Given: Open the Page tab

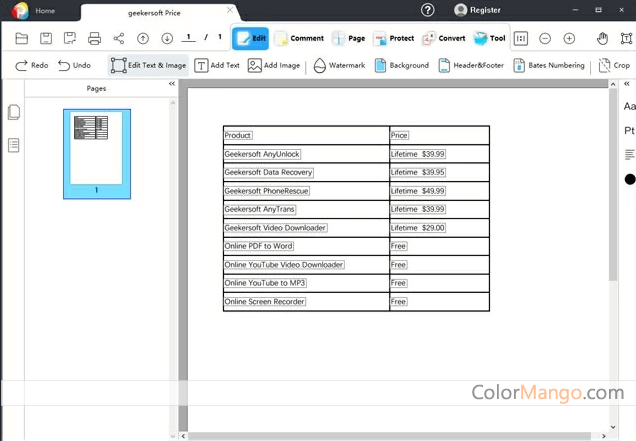Looking at the screenshot, I should tap(348, 38).
